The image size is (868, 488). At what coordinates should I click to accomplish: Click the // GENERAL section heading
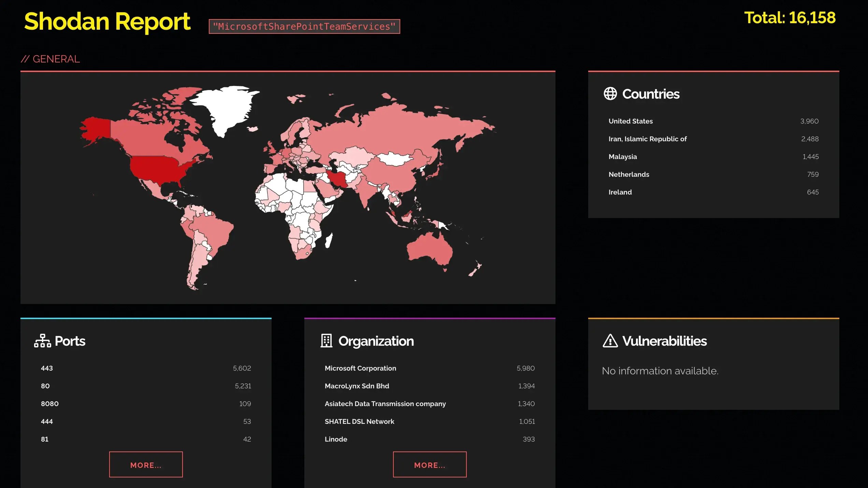pyautogui.click(x=50, y=59)
